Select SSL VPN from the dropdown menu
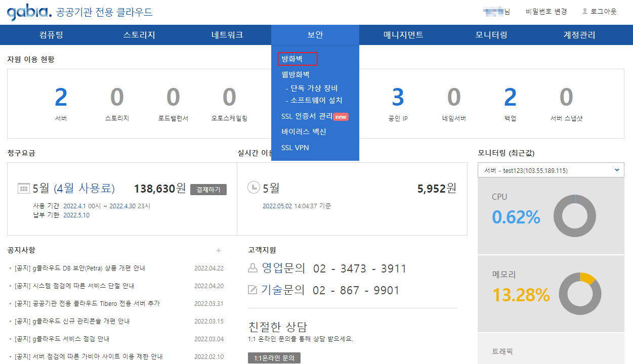The image size is (633, 364). [x=295, y=148]
